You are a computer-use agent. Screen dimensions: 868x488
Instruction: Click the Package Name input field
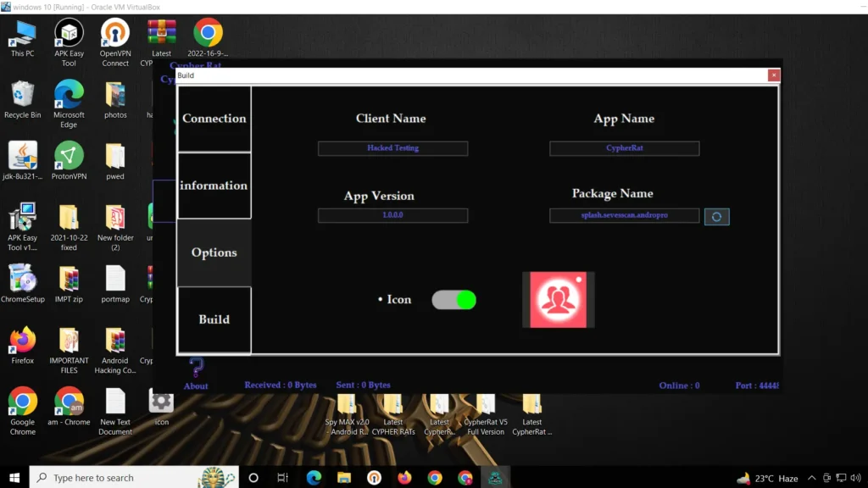tap(624, 215)
